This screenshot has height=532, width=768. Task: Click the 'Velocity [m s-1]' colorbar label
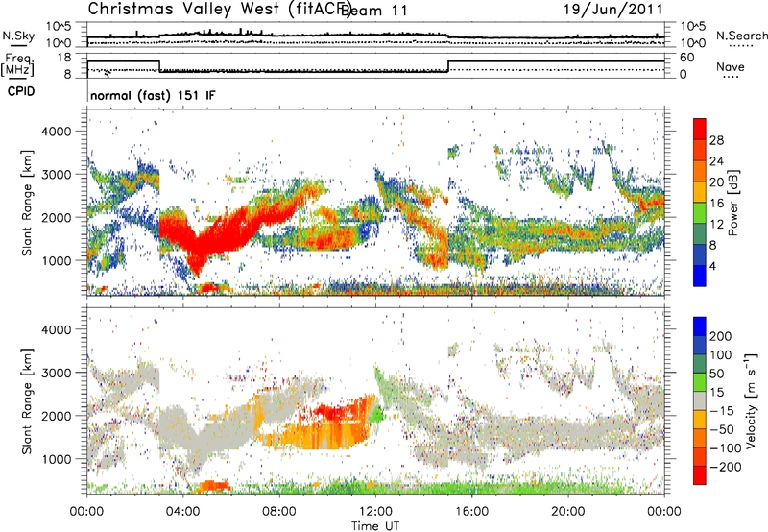[751, 400]
